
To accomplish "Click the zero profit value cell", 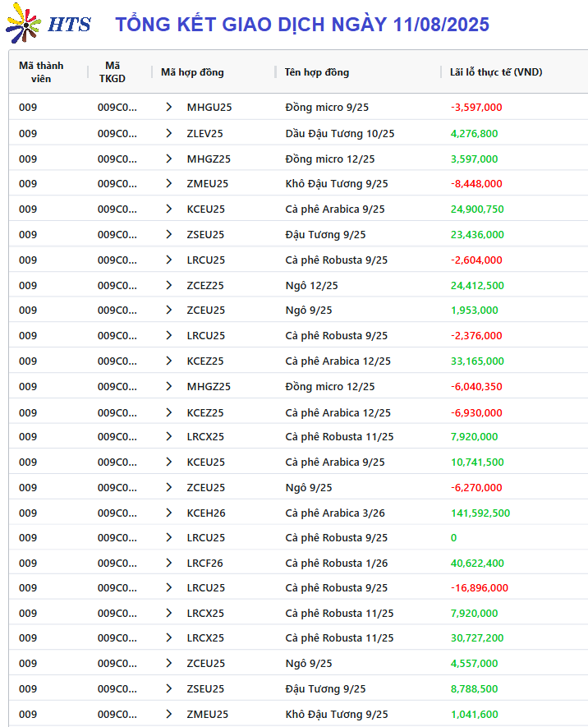I will pyautogui.click(x=453, y=538).
